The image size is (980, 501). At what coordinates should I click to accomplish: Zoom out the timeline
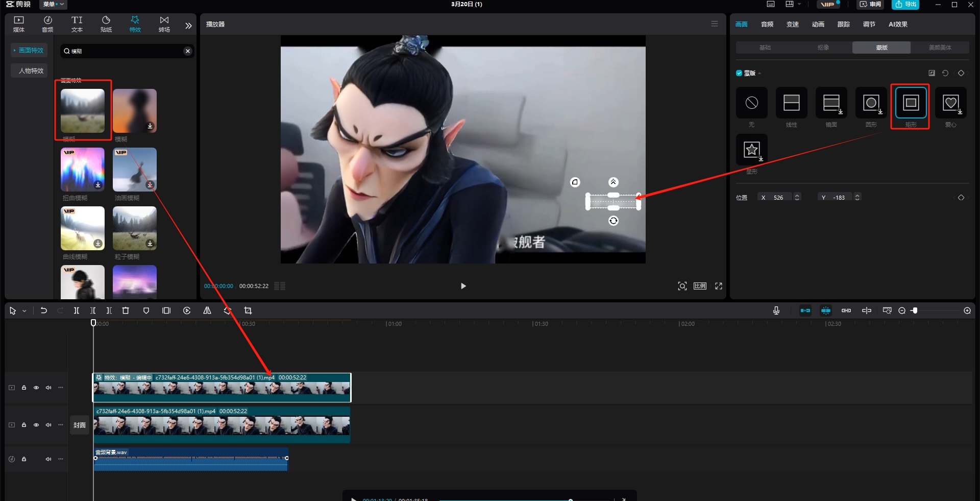[x=902, y=311]
